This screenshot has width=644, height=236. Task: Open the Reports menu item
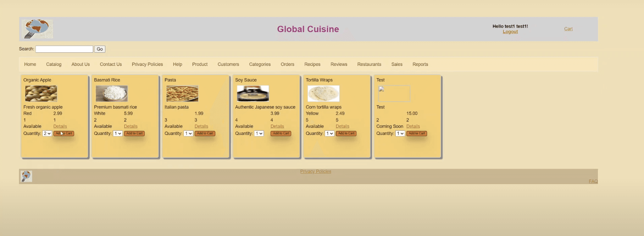tap(420, 64)
